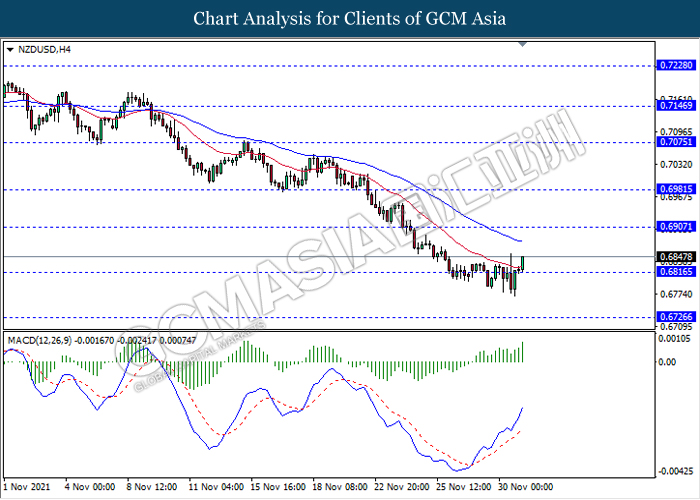Screen dimensions: 700x500
Task: Click the current price 0.68478 label
Action: [x=674, y=257]
